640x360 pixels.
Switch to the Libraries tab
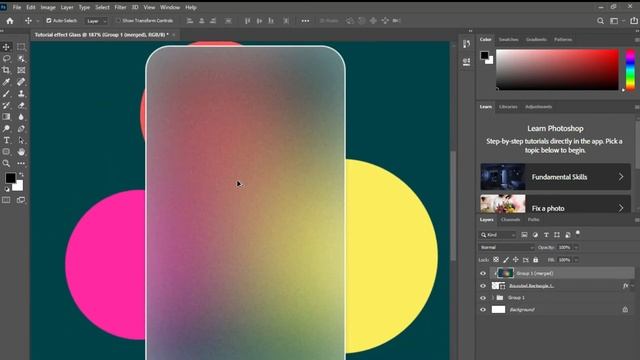[508, 107]
